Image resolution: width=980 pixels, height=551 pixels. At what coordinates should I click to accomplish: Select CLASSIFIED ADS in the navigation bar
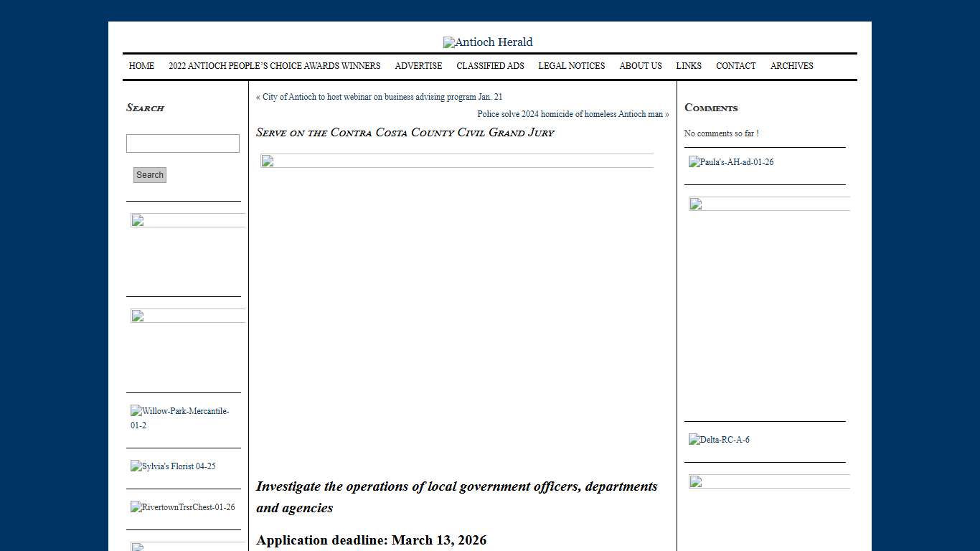(x=490, y=66)
